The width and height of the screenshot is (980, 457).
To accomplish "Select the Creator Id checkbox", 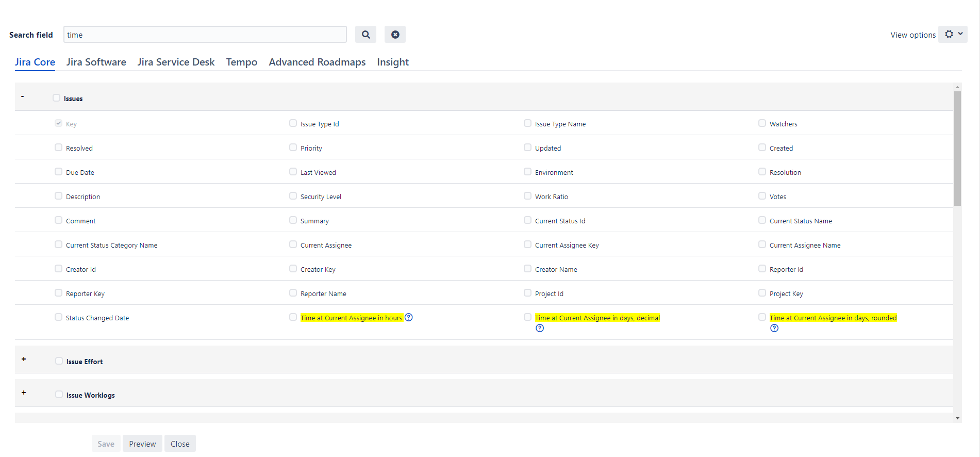I will point(59,268).
